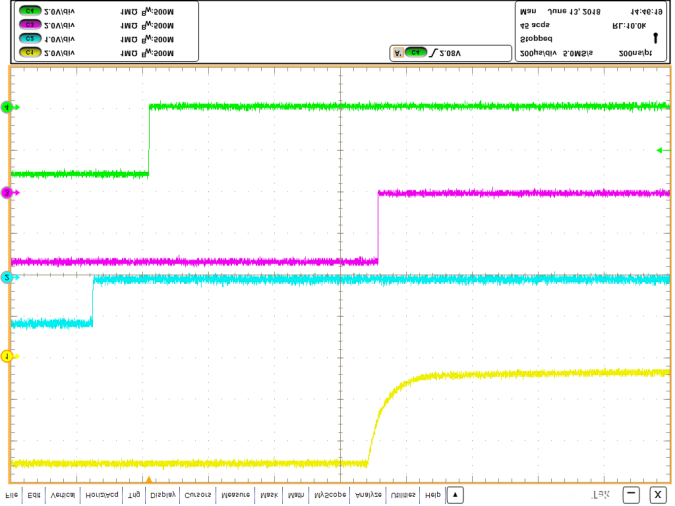Open the Analyze menu
The height and width of the screenshot is (506, 675).
368,495
